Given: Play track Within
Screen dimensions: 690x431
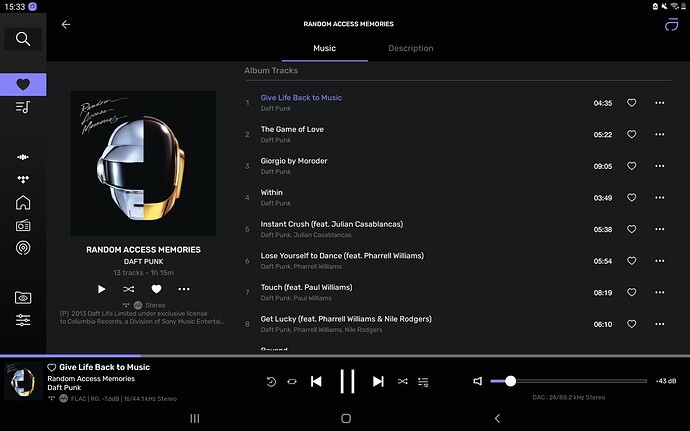Looking at the screenshot, I should click(x=272, y=192).
